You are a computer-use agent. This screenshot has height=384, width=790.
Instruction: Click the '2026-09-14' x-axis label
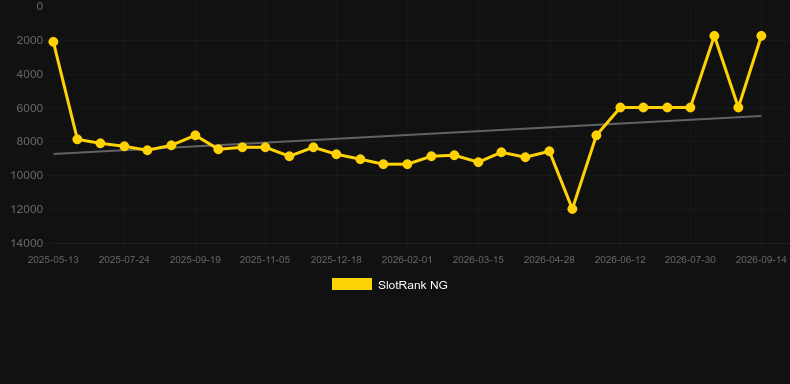click(x=761, y=260)
